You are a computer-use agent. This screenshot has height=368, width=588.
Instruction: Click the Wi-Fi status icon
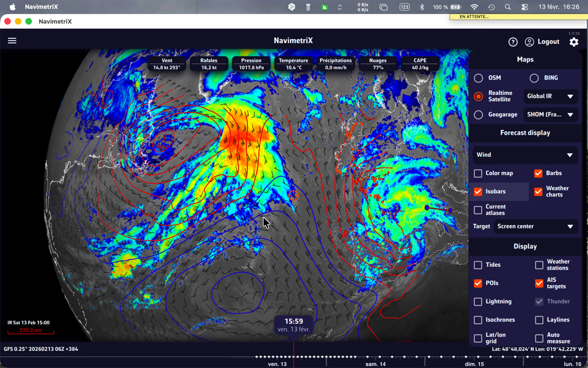[x=474, y=7]
